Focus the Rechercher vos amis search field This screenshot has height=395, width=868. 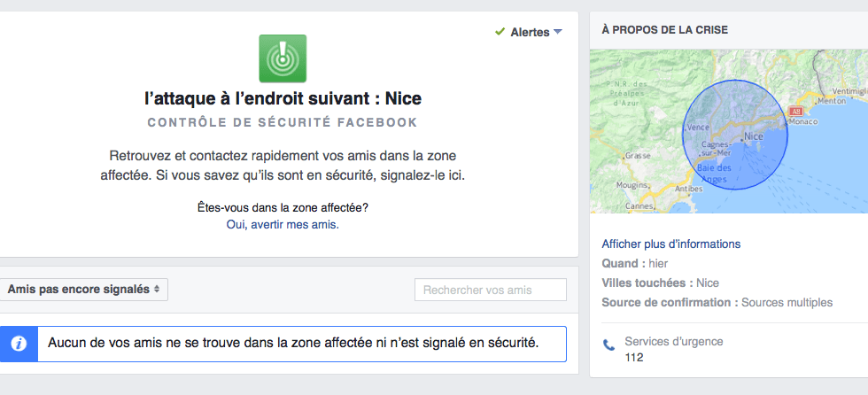tap(490, 290)
